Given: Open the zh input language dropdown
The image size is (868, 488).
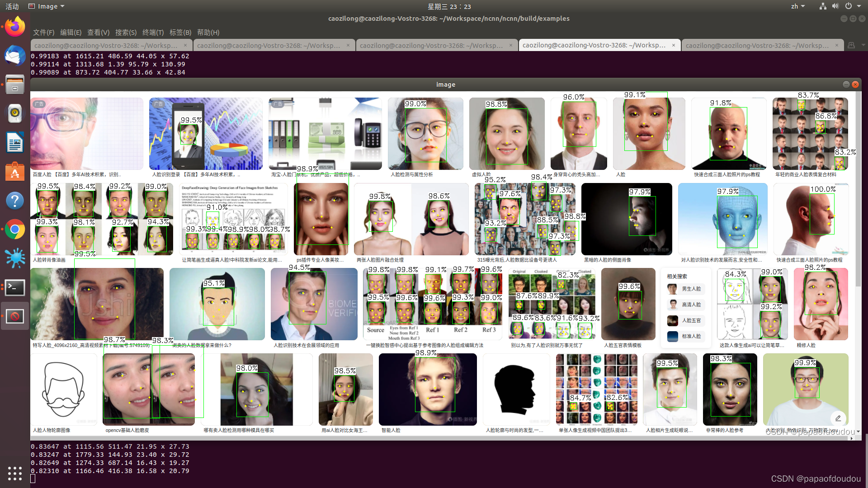Looking at the screenshot, I should tap(798, 6).
